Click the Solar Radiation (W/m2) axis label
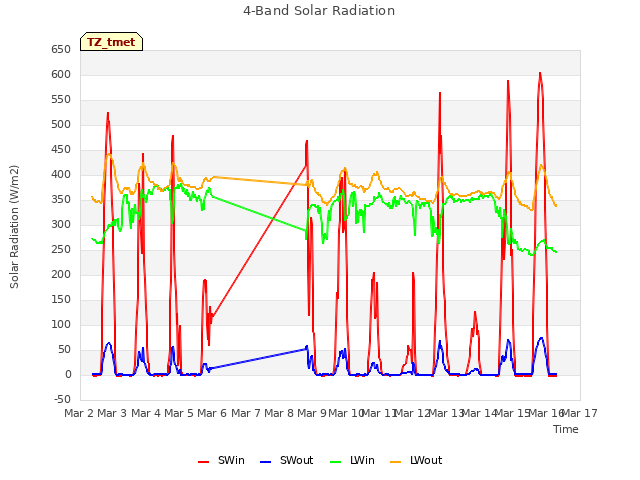 click(14, 227)
